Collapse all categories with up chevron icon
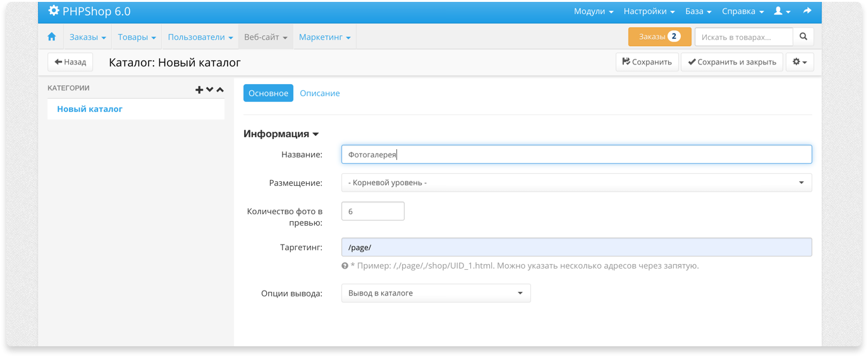Screen dimensions: 868x357 point(220,90)
